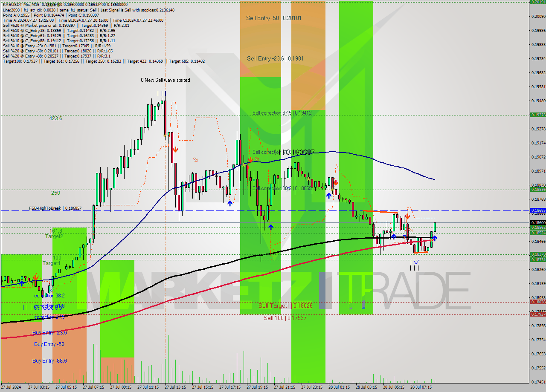Click the '27 Jul 17:15' time axis label
The height and width of the screenshot is (392, 546).
pos(229,388)
